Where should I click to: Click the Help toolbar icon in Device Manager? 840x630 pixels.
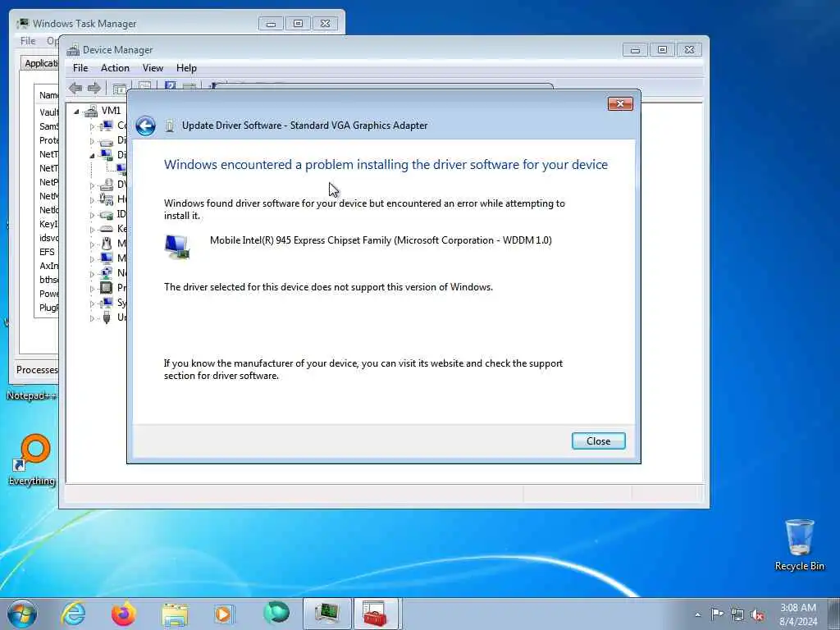point(171,85)
